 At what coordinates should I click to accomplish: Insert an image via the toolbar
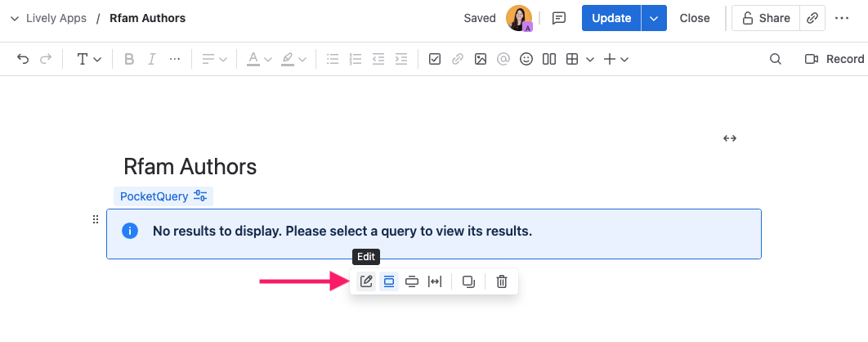coord(481,59)
